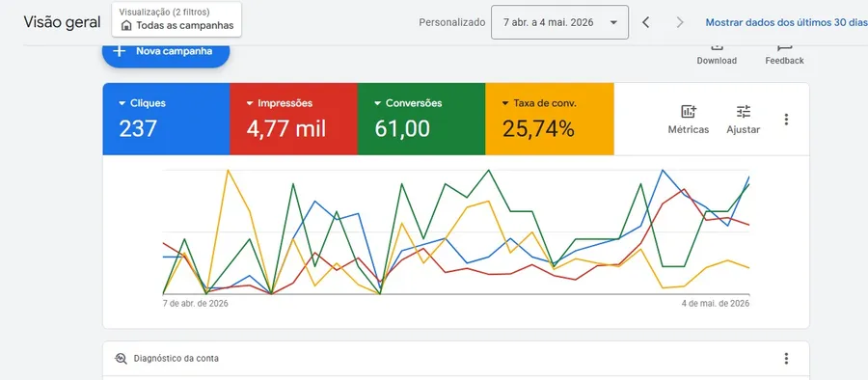Open the scorecard three-dot options menu

point(786,119)
